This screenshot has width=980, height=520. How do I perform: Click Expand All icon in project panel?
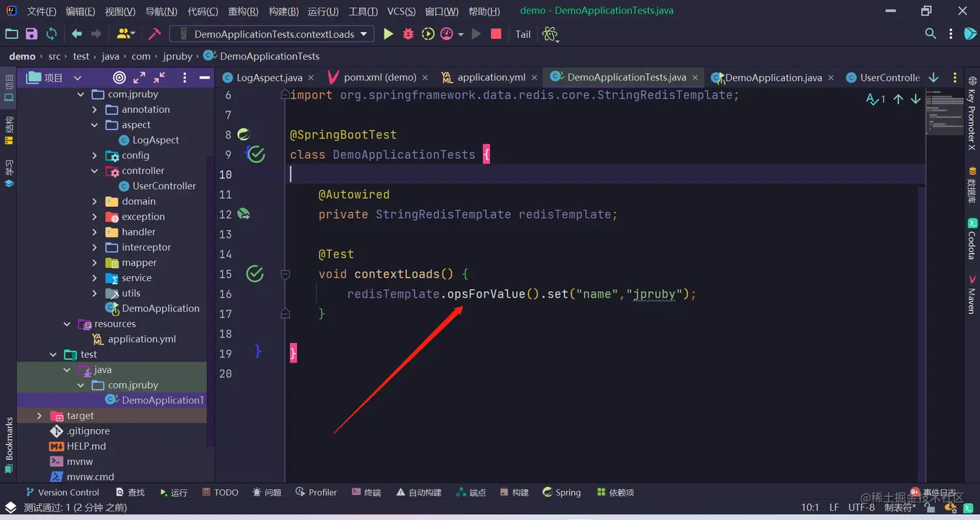click(139, 78)
